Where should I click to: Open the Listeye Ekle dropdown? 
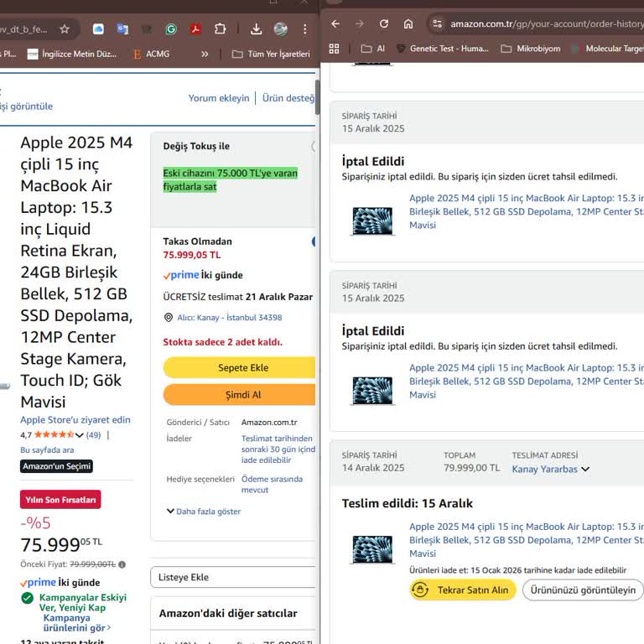coord(234,577)
